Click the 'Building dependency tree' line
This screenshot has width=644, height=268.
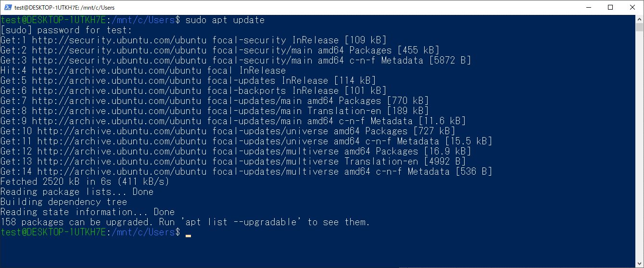(64, 202)
